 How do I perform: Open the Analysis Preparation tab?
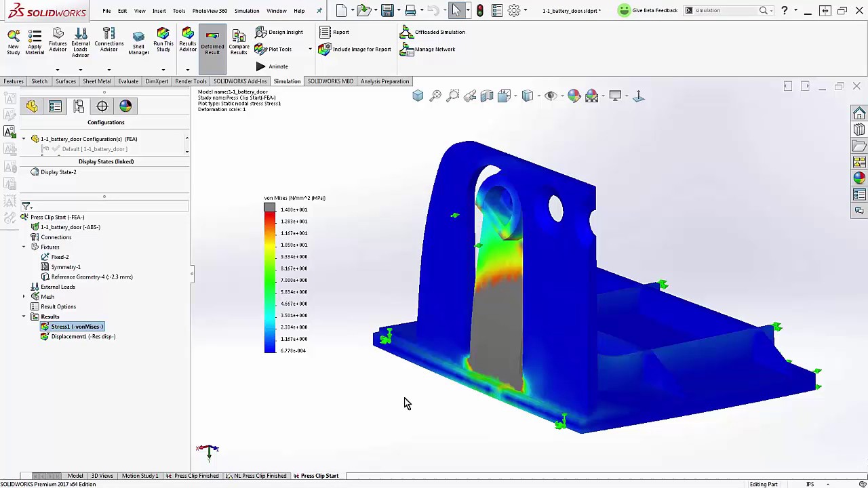pos(384,81)
